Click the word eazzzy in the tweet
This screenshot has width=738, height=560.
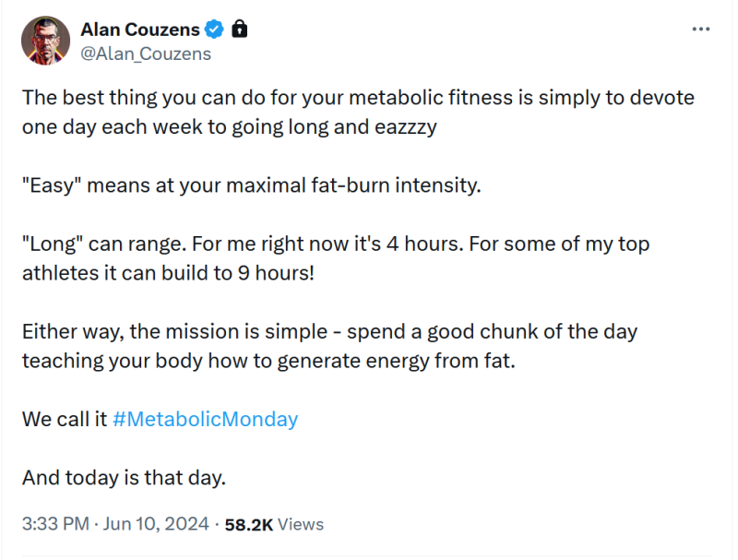pos(406,127)
